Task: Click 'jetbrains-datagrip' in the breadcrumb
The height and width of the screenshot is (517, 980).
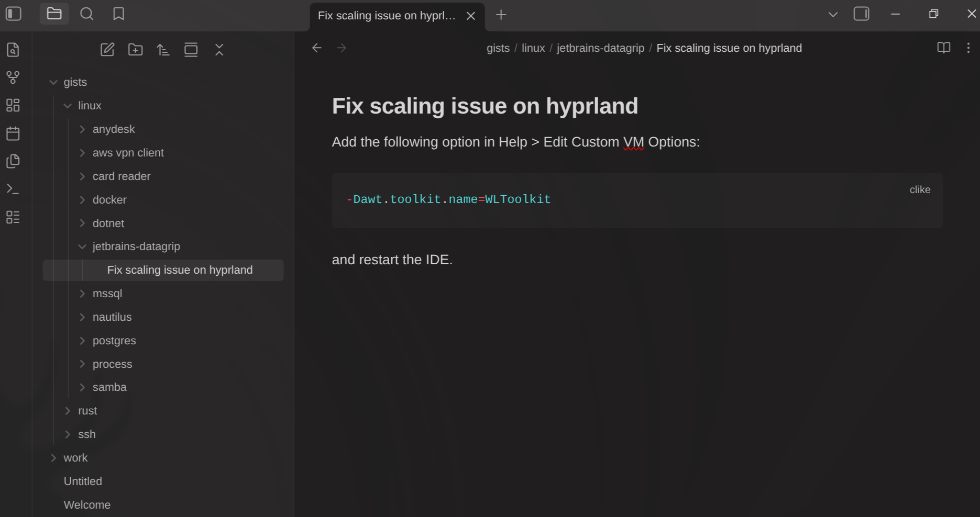Action: point(600,48)
